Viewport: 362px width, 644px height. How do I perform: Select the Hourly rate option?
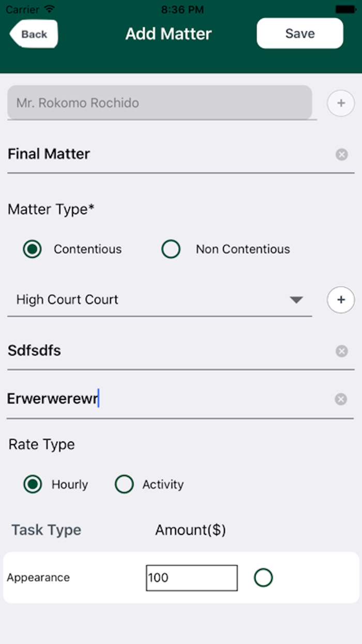click(32, 484)
